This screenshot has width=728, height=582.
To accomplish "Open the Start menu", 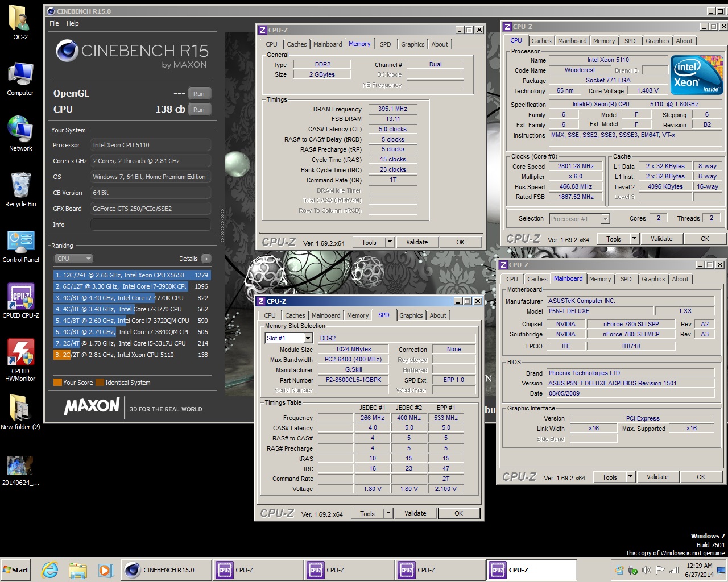I will pyautogui.click(x=16, y=570).
